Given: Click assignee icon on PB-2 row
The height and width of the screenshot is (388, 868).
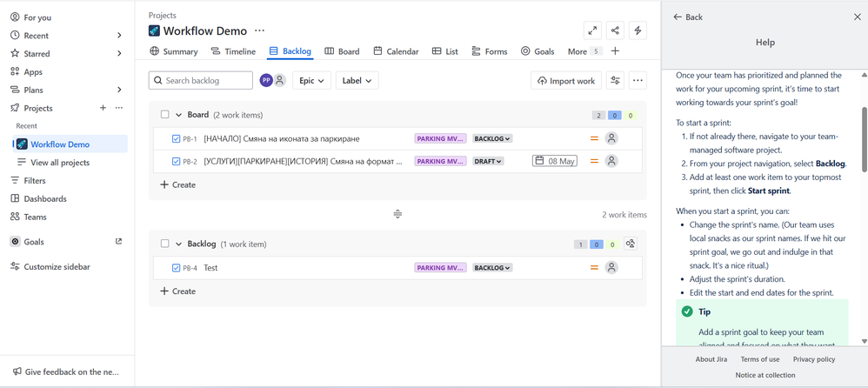Looking at the screenshot, I should (x=611, y=161).
